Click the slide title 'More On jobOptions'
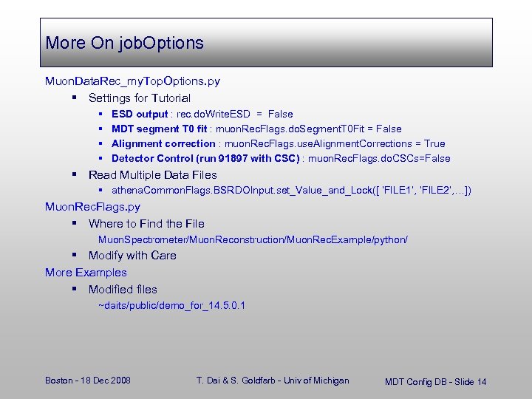Viewport: 532px width, 399px height. pyautogui.click(x=125, y=43)
